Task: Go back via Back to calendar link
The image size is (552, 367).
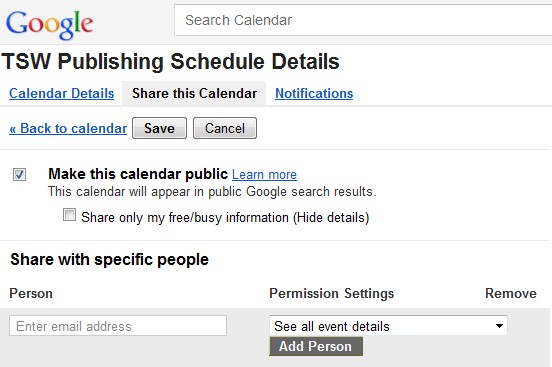Action: pyautogui.click(x=68, y=128)
